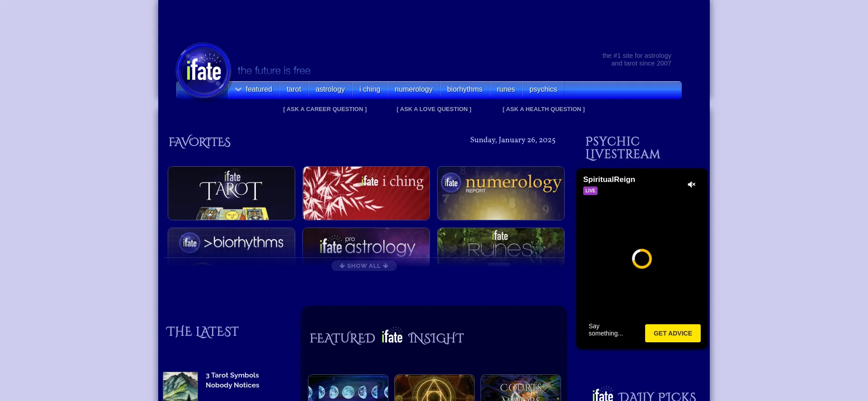Expand the featured menu chevron
The width and height of the screenshot is (868, 401).
[238, 89]
